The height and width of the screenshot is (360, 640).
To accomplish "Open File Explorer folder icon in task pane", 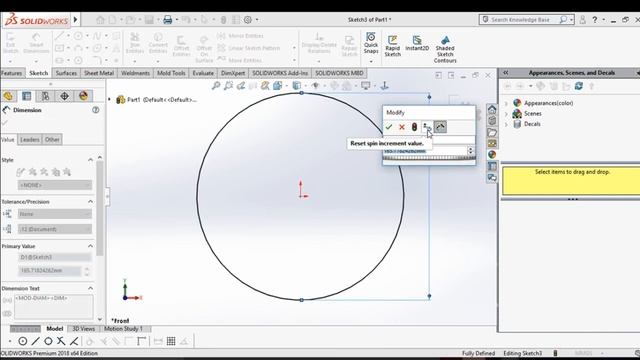I will click(x=492, y=132).
